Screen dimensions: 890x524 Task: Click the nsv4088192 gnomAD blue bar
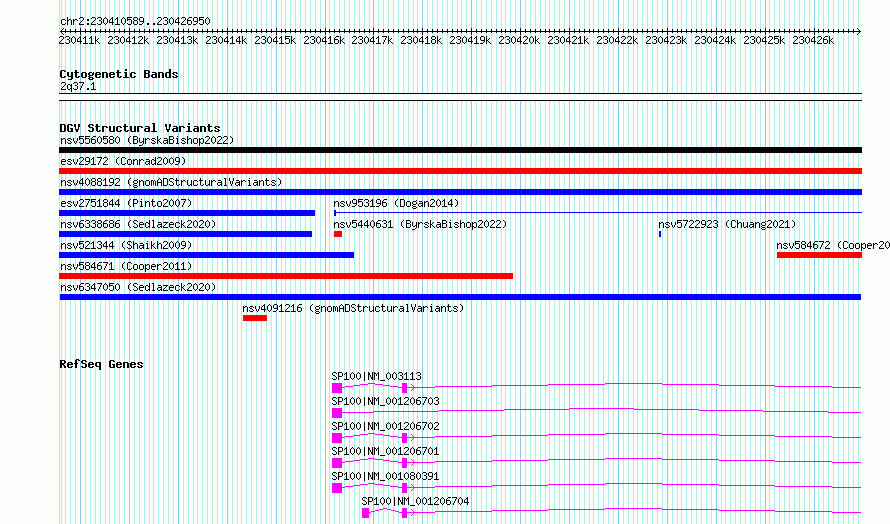point(460,192)
